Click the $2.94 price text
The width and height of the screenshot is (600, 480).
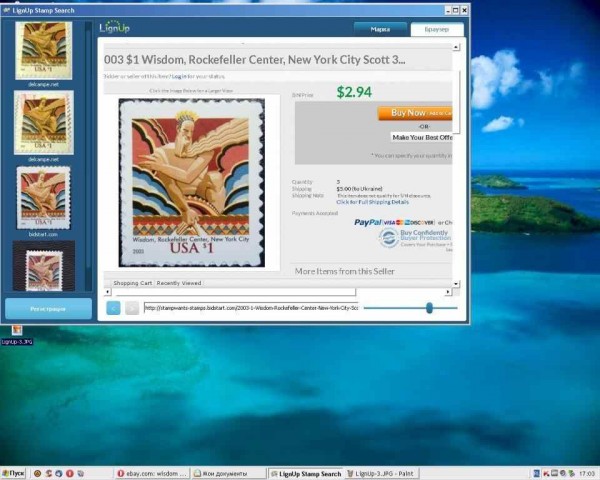pos(354,92)
